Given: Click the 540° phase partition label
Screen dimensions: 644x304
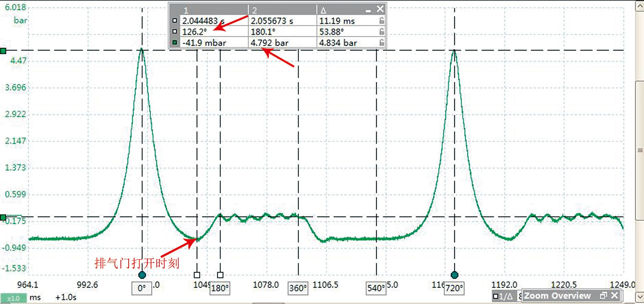Looking at the screenshot, I should tap(376, 288).
